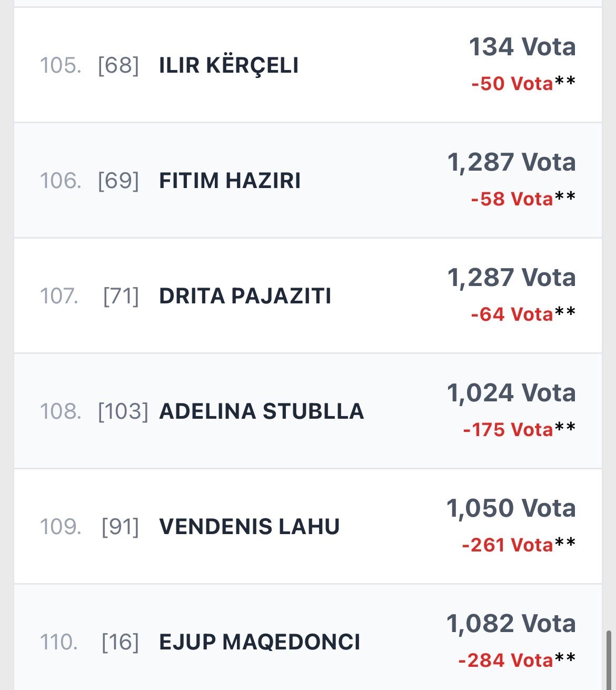Click the VENDENIS LAHU name
This screenshot has height=690, width=616.
click(249, 527)
